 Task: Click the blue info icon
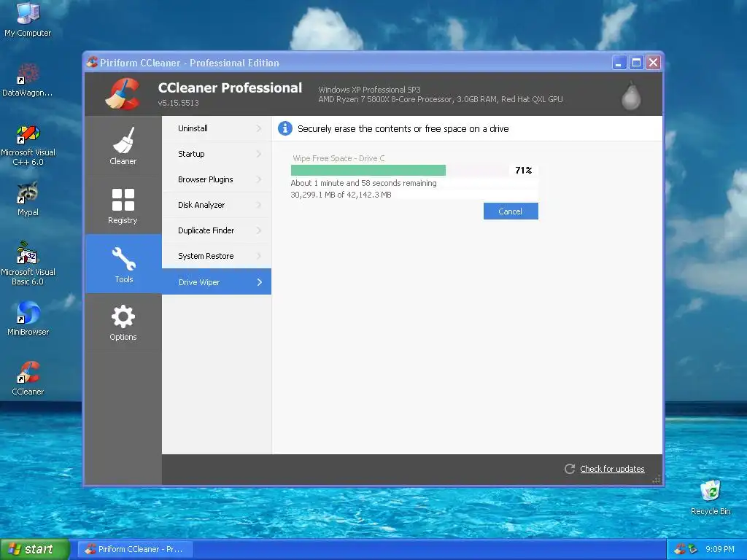click(285, 128)
